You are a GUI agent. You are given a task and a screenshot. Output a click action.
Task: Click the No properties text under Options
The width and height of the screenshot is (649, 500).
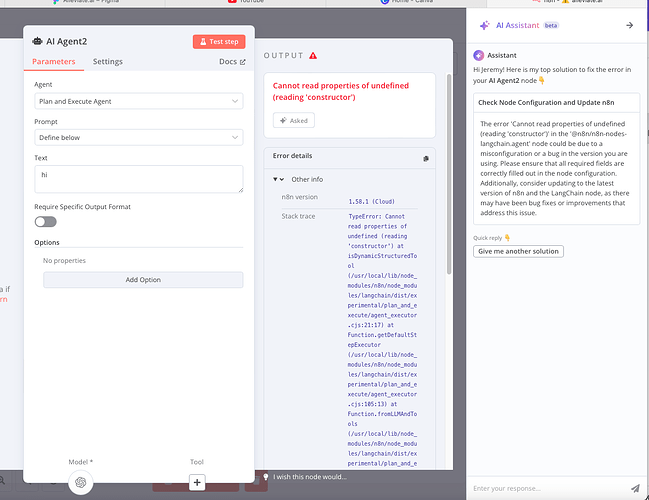click(64, 260)
